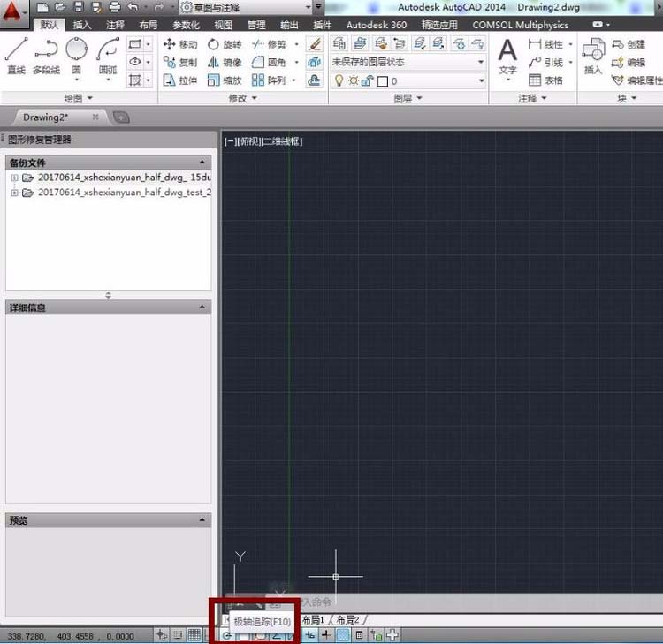Image resolution: width=663 pixels, height=644 pixels.
Task: Click the 编辑属性 (Edit Attributes) tool
Action: (636, 80)
